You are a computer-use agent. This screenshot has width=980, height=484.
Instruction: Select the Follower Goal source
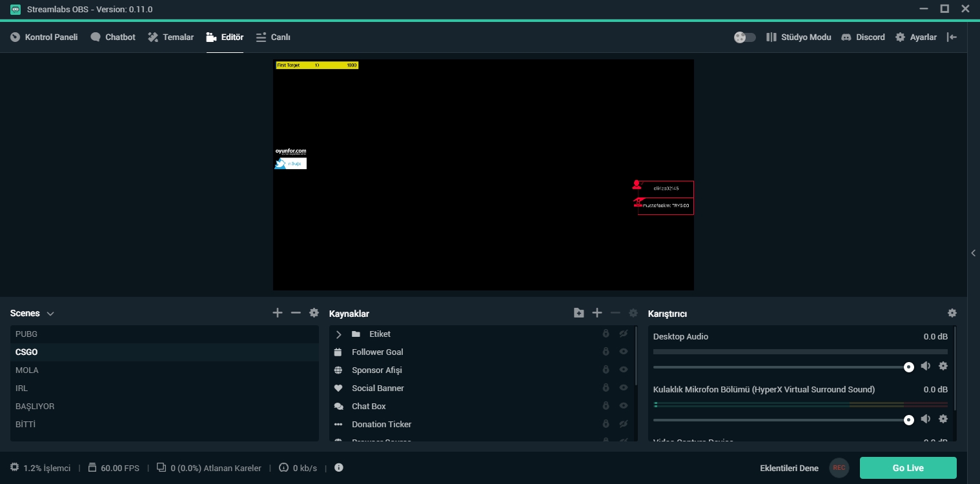(x=482, y=352)
